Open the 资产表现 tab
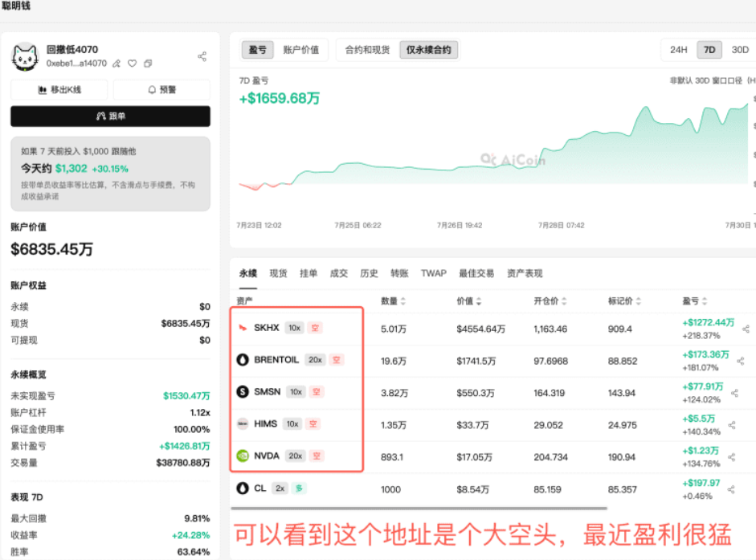This screenshot has height=560, width=756. pos(525,273)
